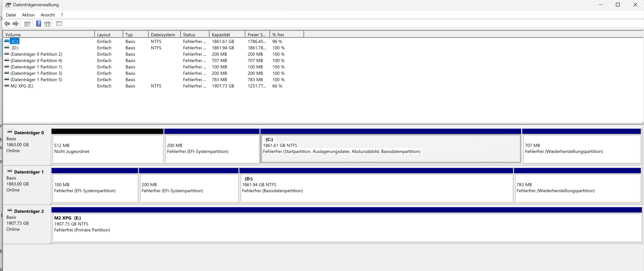644x271 pixels.
Task: Select the Datenträger 1 Partition 5 row
Action: (36, 80)
